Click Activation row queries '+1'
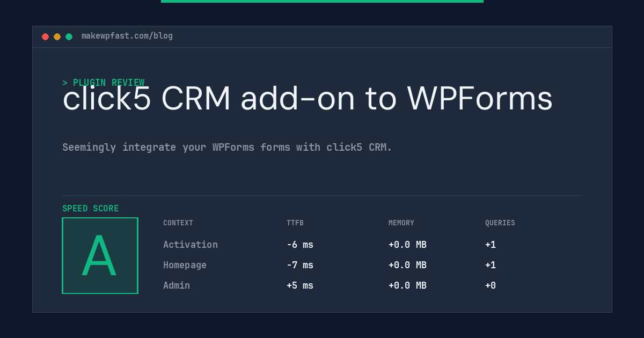Image resolution: width=644 pixels, height=338 pixels. pos(491,245)
